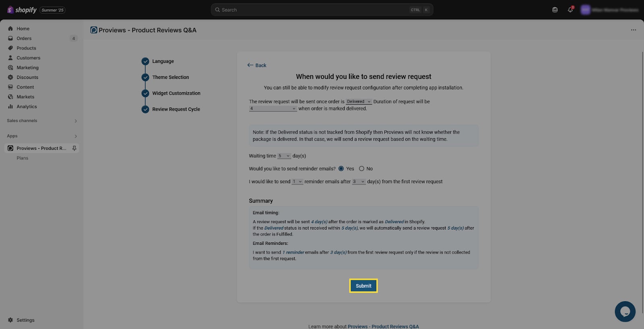Click the Home icon in sidebar
Image resolution: width=644 pixels, height=329 pixels.
10,29
